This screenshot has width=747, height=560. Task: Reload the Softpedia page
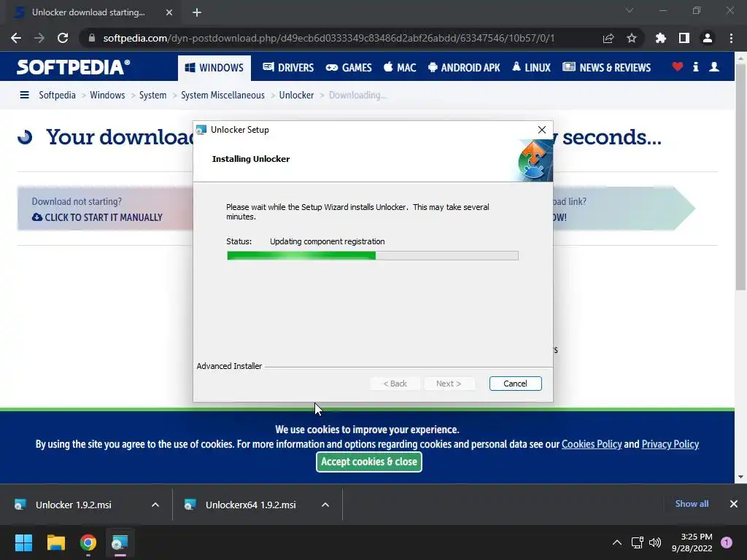63,38
